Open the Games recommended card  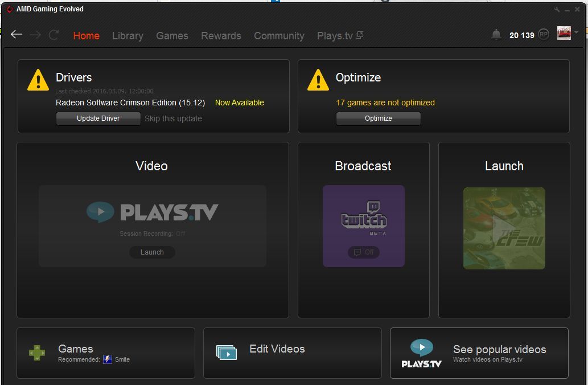[106, 353]
